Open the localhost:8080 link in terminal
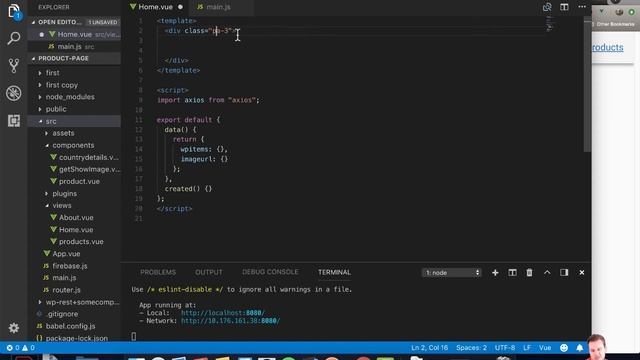Image resolution: width=640 pixels, height=360 pixels. (x=223, y=313)
